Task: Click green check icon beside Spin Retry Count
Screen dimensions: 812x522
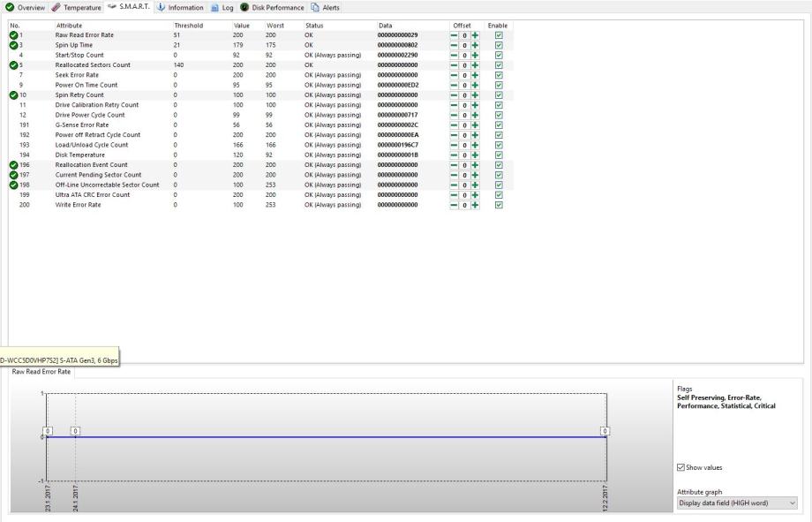Action: pyautogui.click(x=13, y=95)
